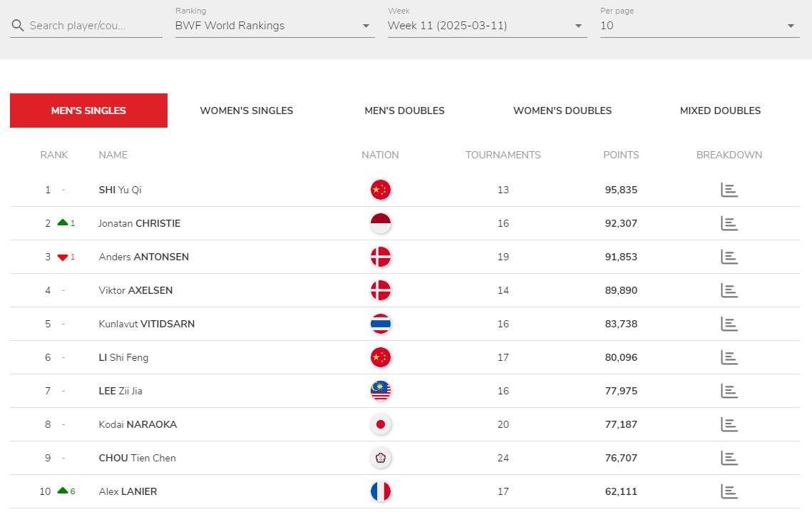Open breakdown icon for Lee Zii Jia
The width and height of the screenshot is (812, 527).
pos(729,391)
